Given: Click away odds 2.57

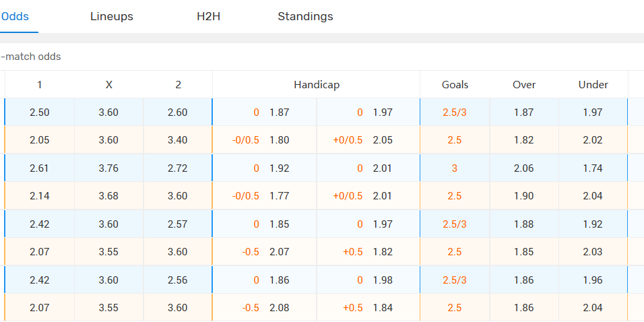Looking at the screenshot, I should [x=177, y=224].
